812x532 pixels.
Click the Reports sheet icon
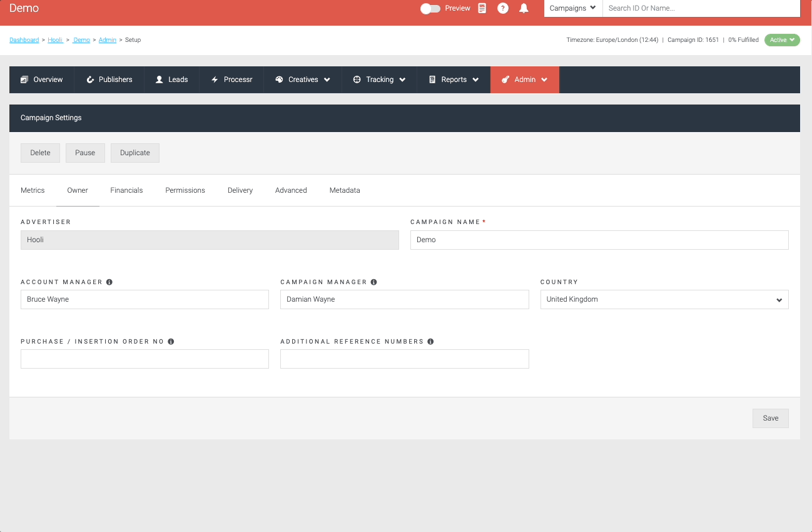(x=432, y=79)
